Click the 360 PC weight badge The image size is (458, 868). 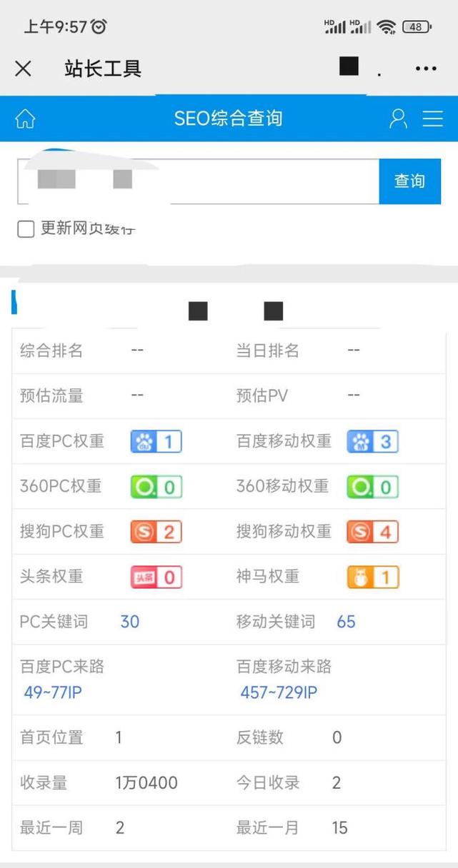click(x=156, y=487)
